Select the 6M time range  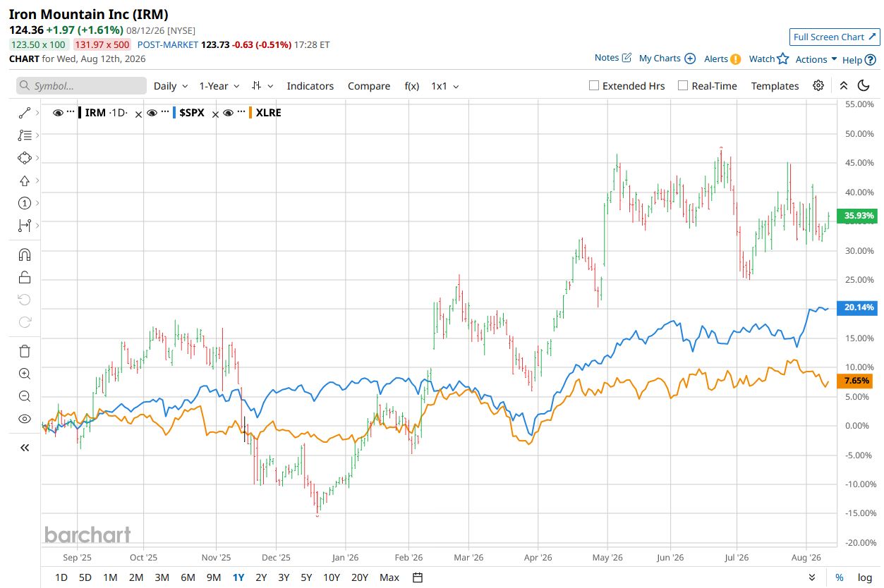[188, 577]
